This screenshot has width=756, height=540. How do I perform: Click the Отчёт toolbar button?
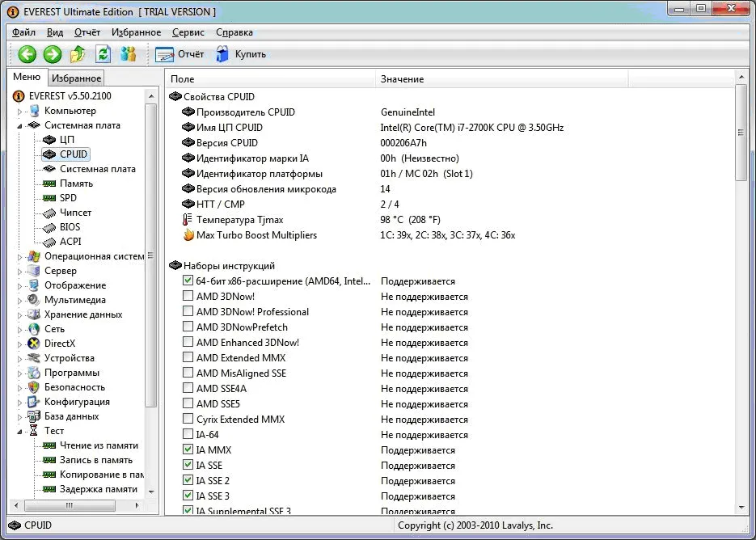pos(179,54)
